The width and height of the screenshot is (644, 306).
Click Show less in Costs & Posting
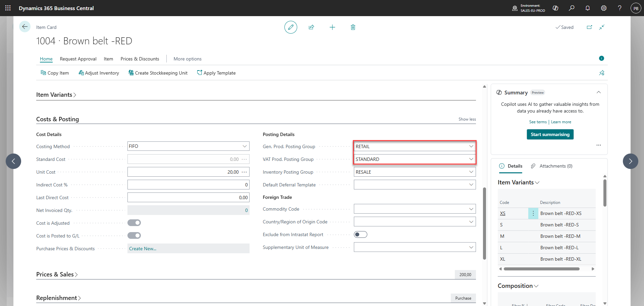[x=467, y=119]
